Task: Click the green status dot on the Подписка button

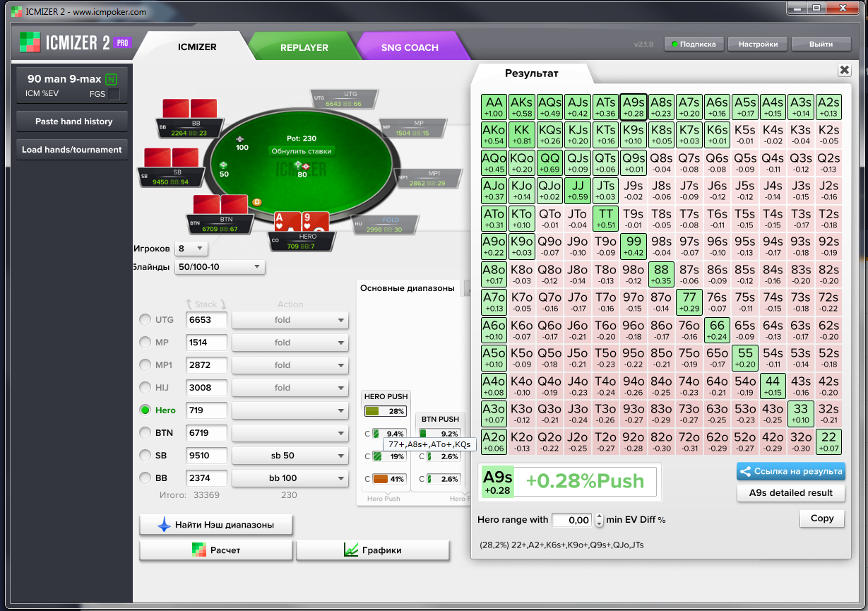Action: tap(675, 44)
